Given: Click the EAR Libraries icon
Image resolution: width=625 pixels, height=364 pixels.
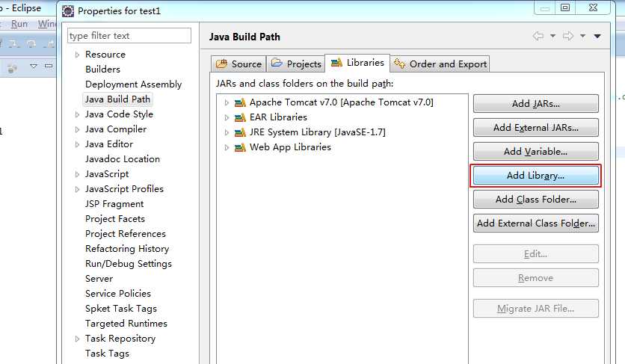Looking at the screenshot, I should (x=240, y=117).
